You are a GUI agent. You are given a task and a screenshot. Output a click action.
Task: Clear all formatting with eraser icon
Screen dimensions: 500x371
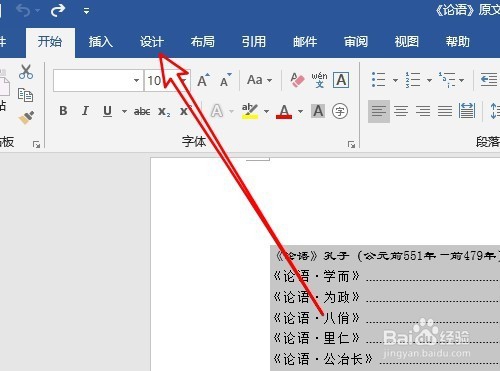(297, 80)
